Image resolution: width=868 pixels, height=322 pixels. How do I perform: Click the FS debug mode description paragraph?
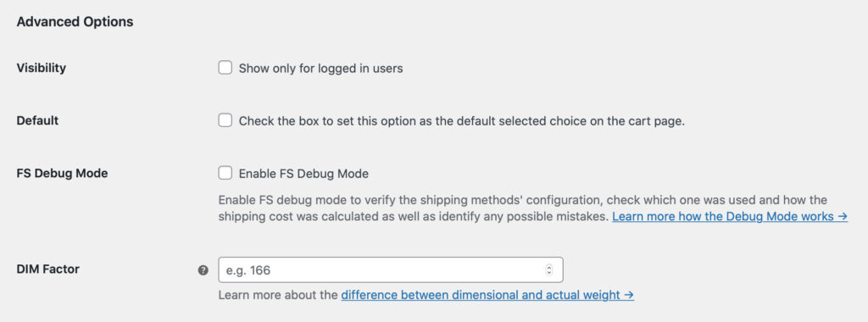tap(522, 208)
